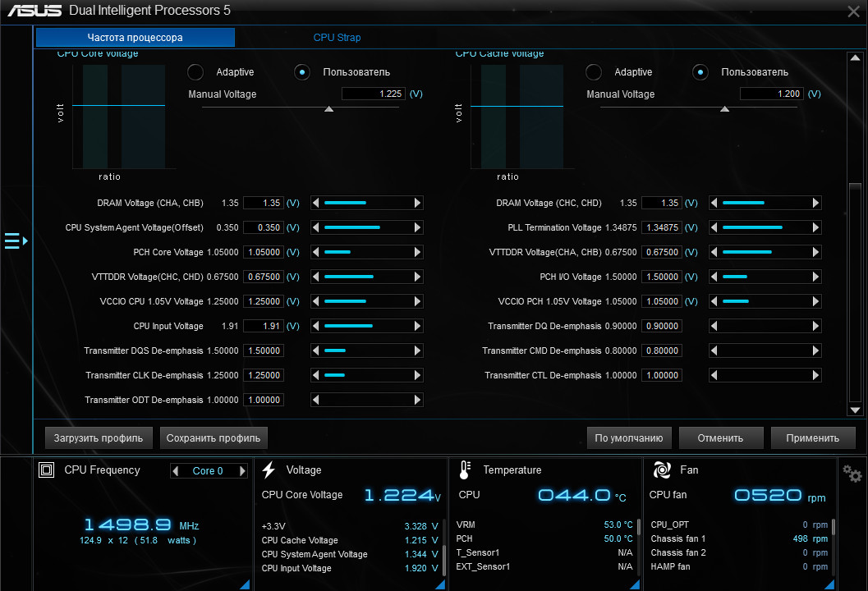Image resolution: width=868 pixels, height=591 pixels.
Task: Open settings gear icon near Fan panel
Action: [852, 474]
